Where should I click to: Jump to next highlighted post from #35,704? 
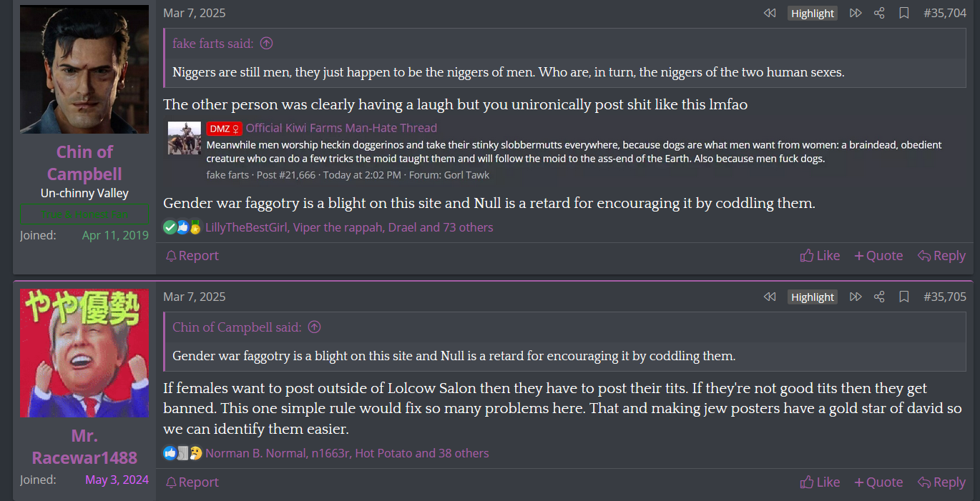[x=855, y=13]
